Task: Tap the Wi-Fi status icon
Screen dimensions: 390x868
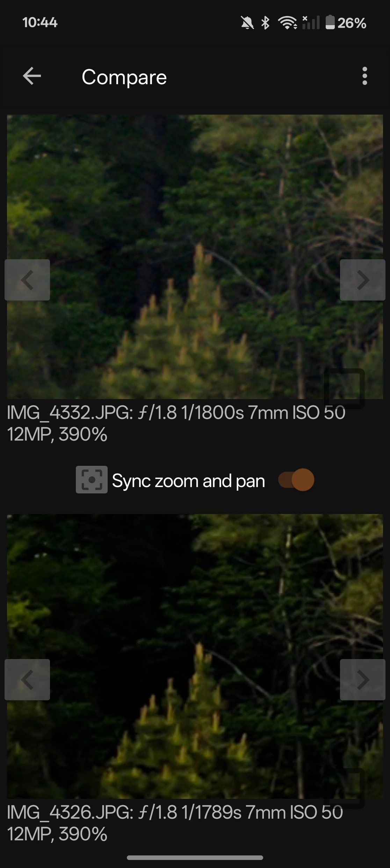Action: pos(287,23)
